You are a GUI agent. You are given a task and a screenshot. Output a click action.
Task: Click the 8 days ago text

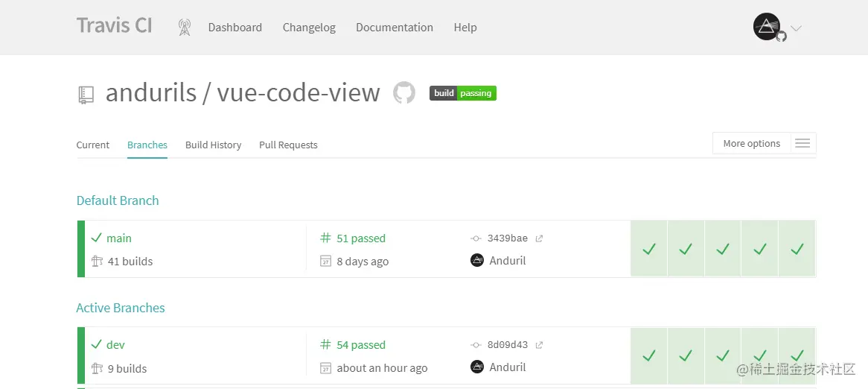tap(363, 261)
